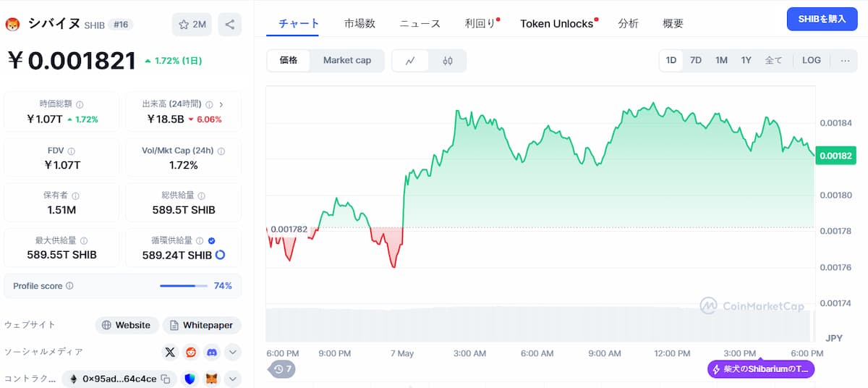The height and width of the screenshot is (388, 868).
Task: Switch to candlestick chart view icon
Action: tap(447, 61)
